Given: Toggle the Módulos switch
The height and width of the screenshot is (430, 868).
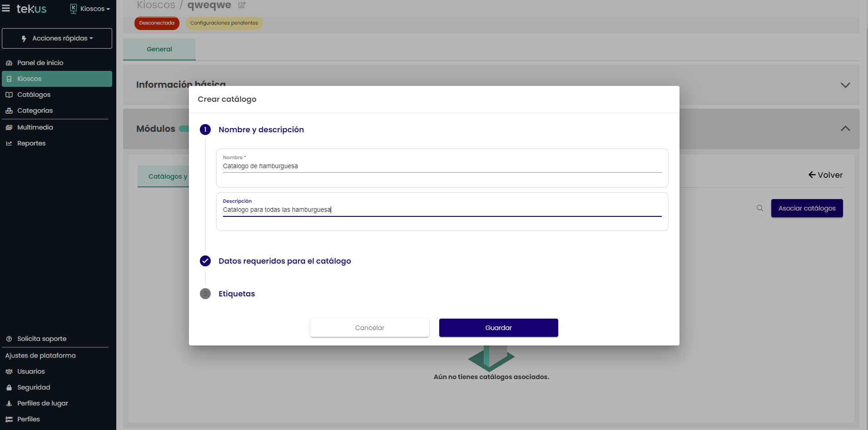Looking at the screenshot, I should coord(184,129).
